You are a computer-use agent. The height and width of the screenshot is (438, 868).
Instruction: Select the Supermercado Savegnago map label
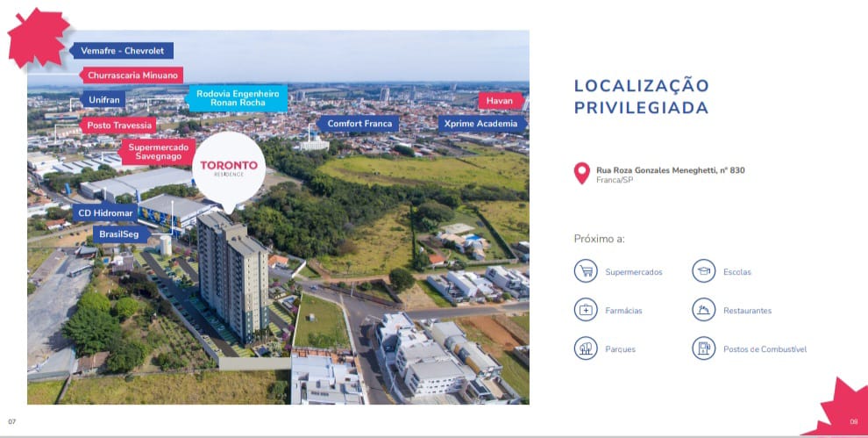tap(157, 152)
